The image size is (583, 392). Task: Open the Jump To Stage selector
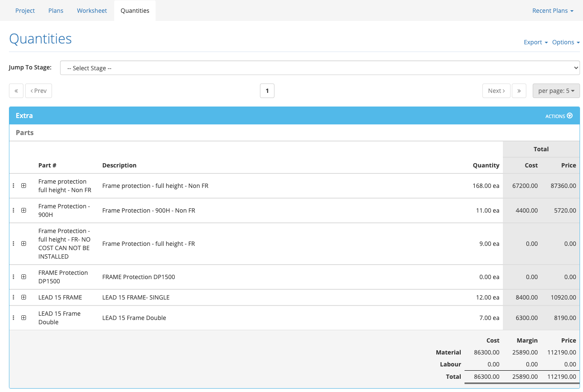(320, 68)
